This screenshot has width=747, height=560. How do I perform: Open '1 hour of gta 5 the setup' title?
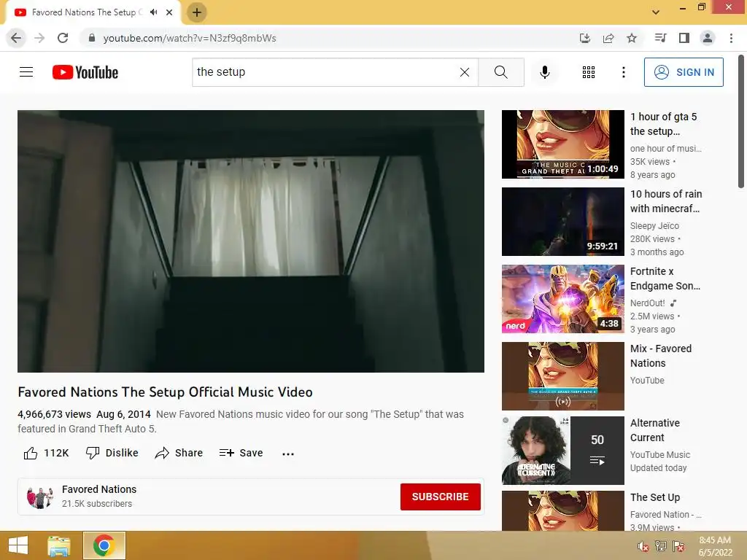tap(663, 124)
